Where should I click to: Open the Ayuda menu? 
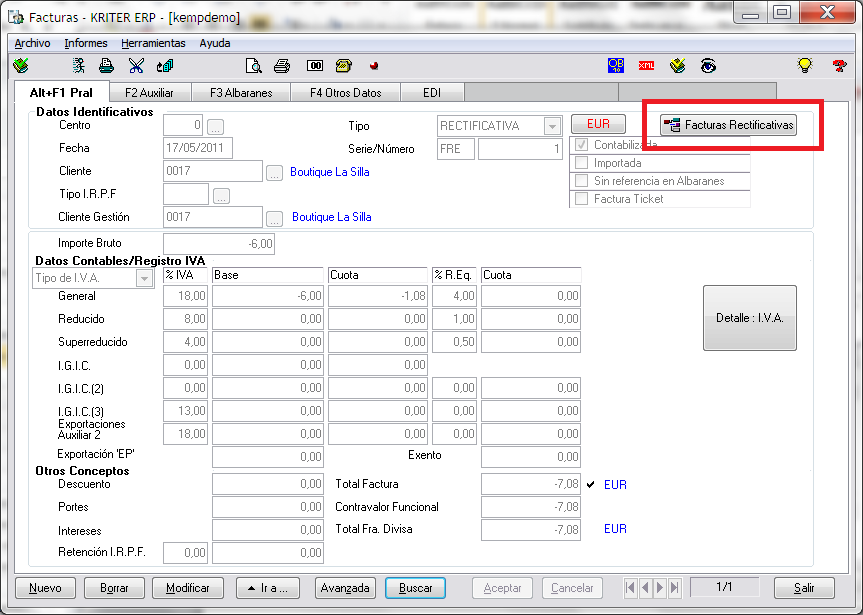[x=215, y=43]
